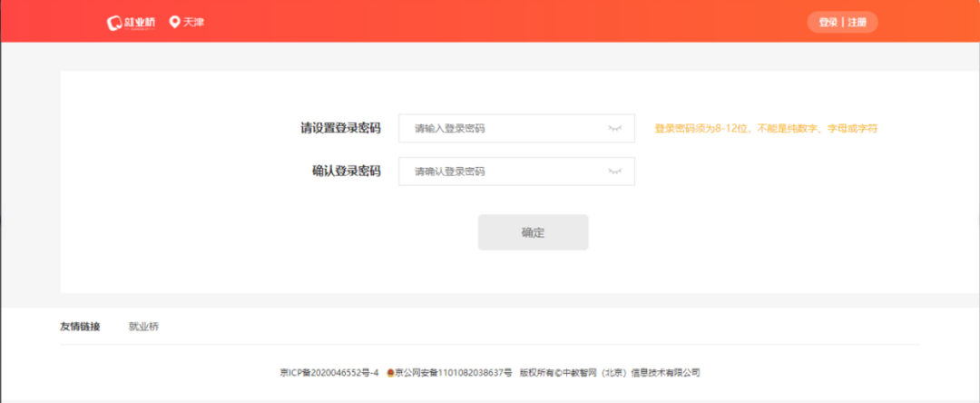This screenshot has height=403, width=980.
Task: Focus the 请输入登录密码 input field
Action: click(x=504, y=129)
